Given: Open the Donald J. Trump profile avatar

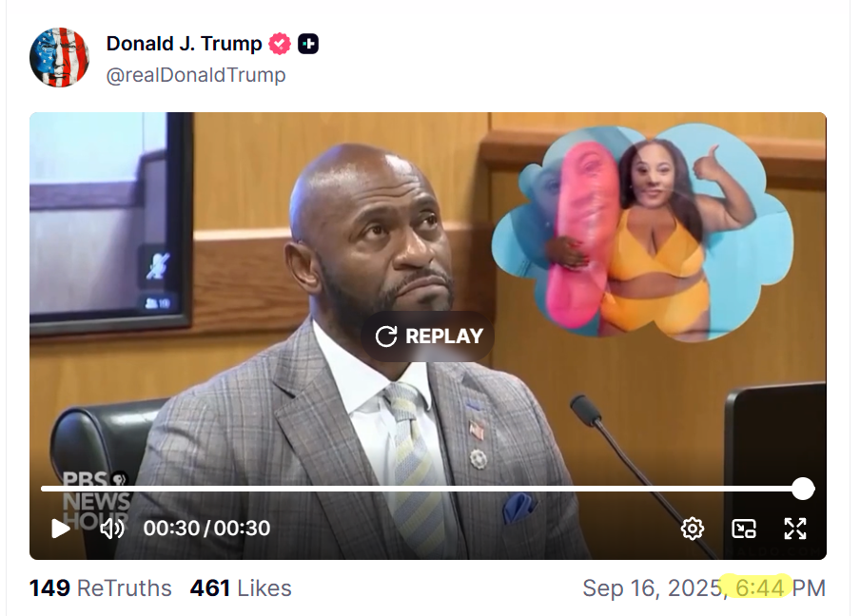Looking at the screenshot, I should click(x=59, y=58).
